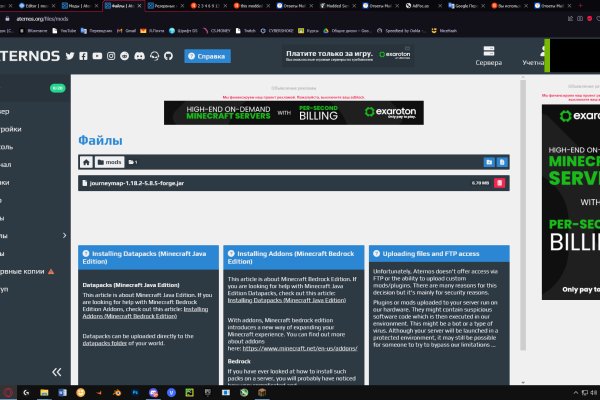This screenshot has height=400, width=600.
Task: Open journeymap-1.18.2-5.8.5-forge.jar file
Action: pos(135,183)
